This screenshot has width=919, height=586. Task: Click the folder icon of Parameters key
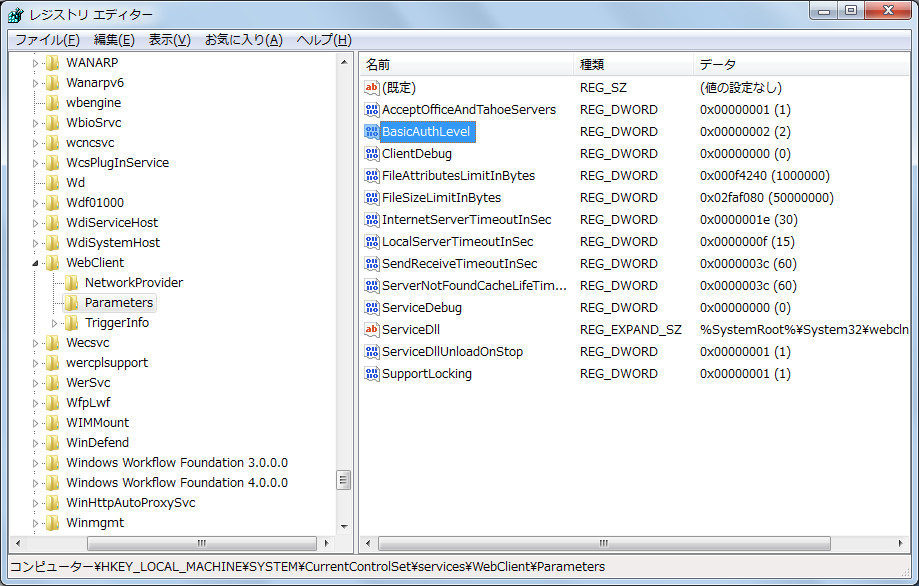[x=72, y=302]
